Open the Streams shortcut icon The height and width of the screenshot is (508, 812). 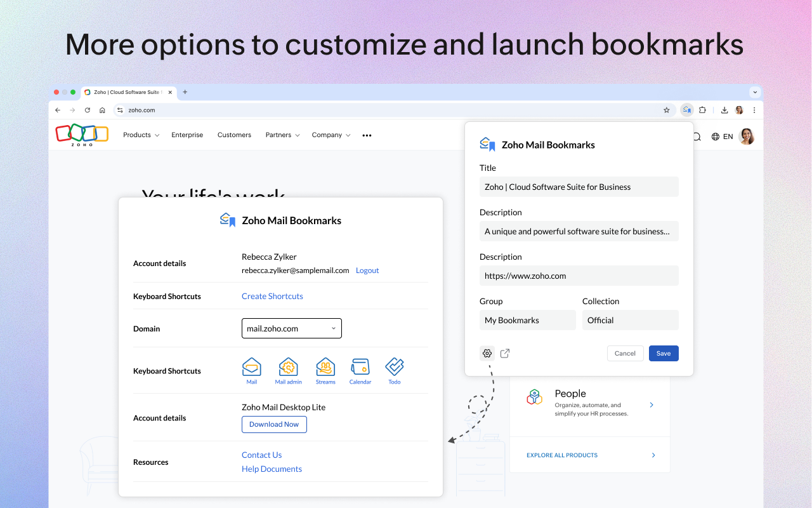(325, 366)
